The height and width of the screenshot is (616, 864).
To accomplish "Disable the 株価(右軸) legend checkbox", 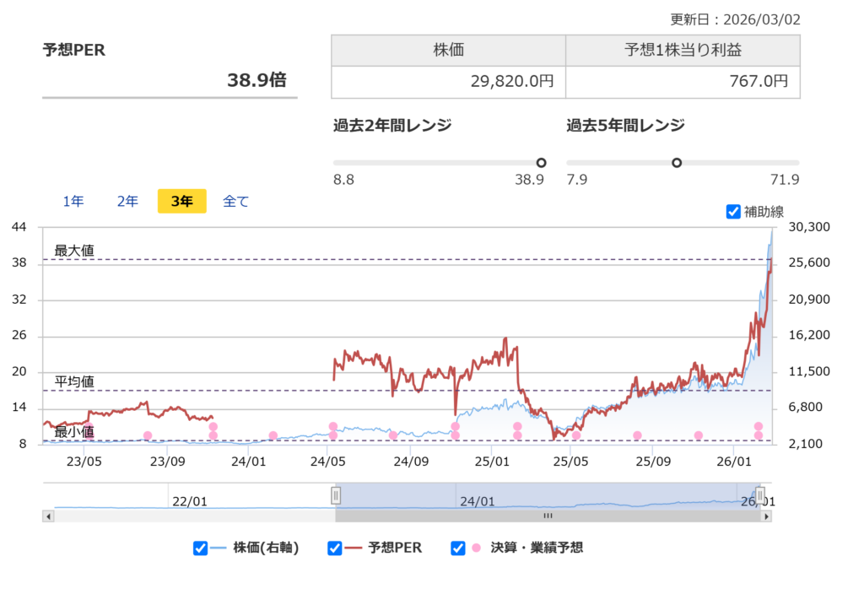I will [x=200, y=548].
